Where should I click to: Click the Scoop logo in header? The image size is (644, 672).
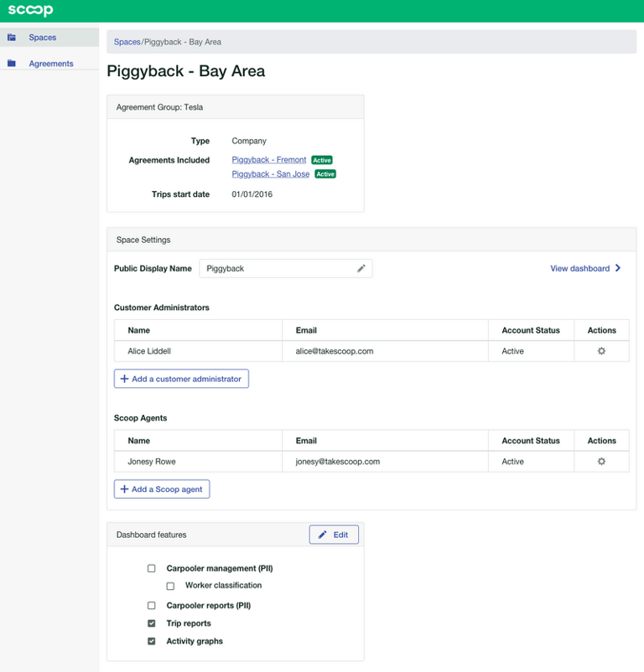coord(30,10)
